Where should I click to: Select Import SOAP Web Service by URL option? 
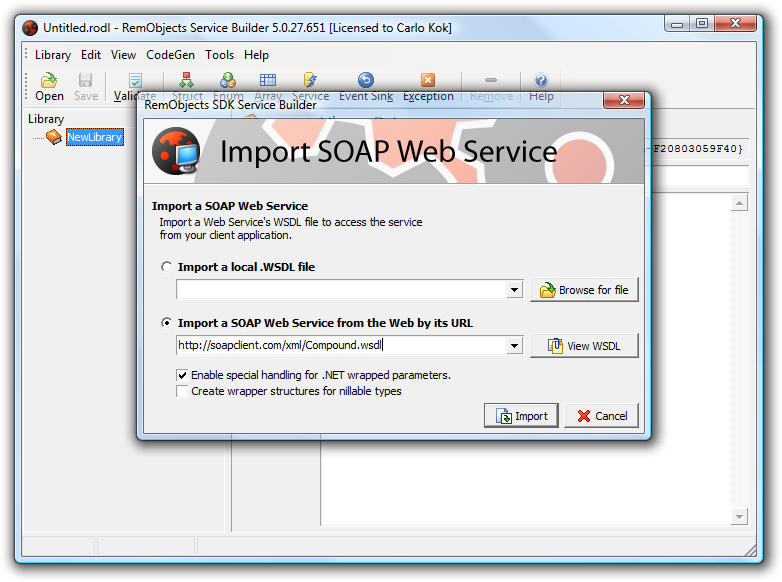[x=166, y=323]
